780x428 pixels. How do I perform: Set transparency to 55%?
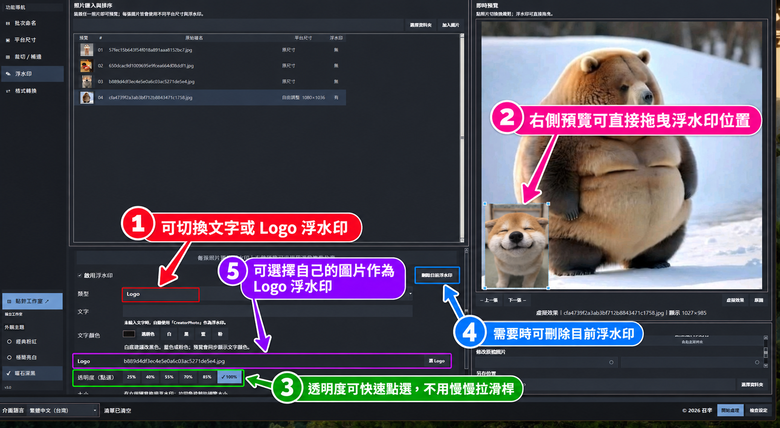tap(169, 377)
